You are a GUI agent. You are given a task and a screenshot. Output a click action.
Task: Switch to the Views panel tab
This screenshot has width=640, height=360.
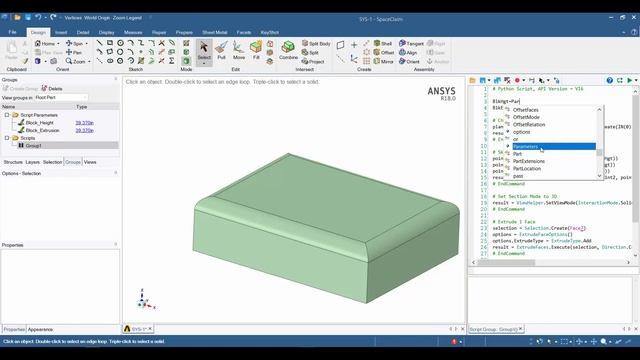(90, 162)
